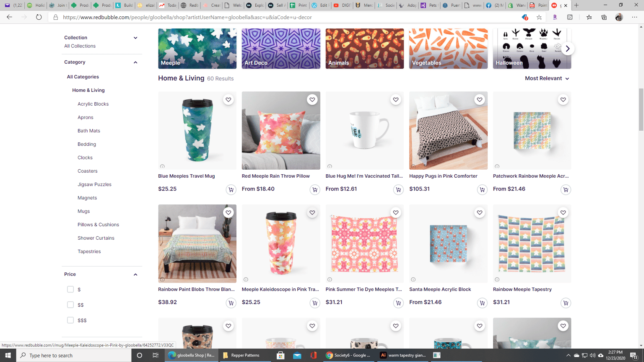This screenshot has height=362, width=644.
Task: Open the browser Collections icon
Action: tap(604, 17)
